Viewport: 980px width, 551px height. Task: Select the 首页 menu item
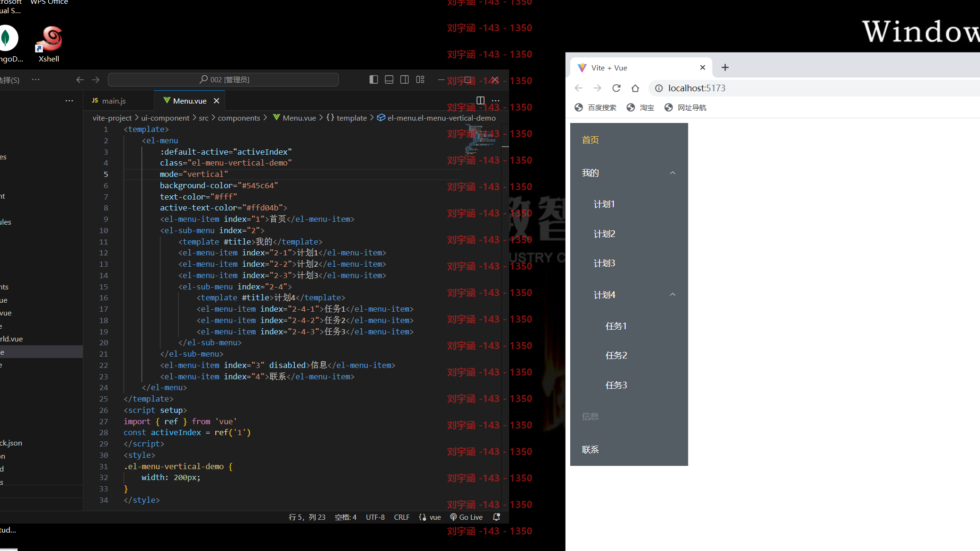[629, 140]
